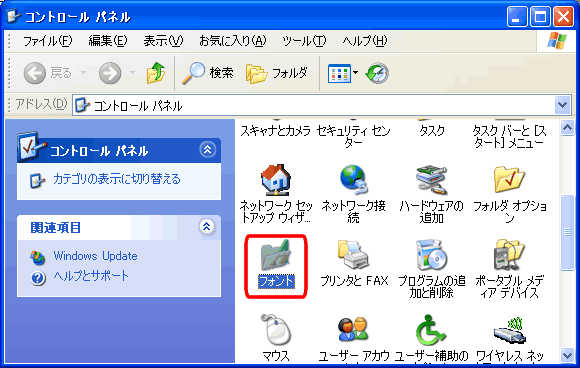
Task: Open the プログラムの追加と削除 icon
Action: click(x=432, y=255)
